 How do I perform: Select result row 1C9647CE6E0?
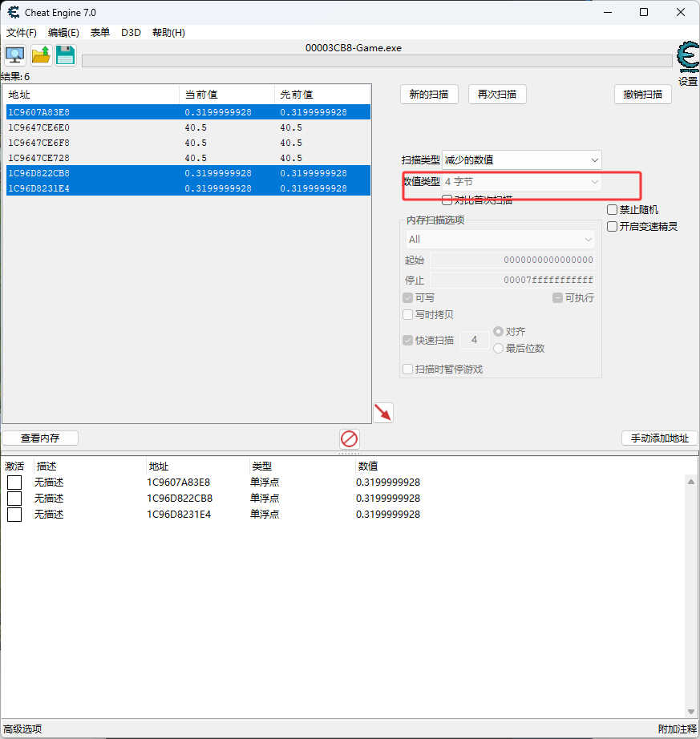(188, 127)
